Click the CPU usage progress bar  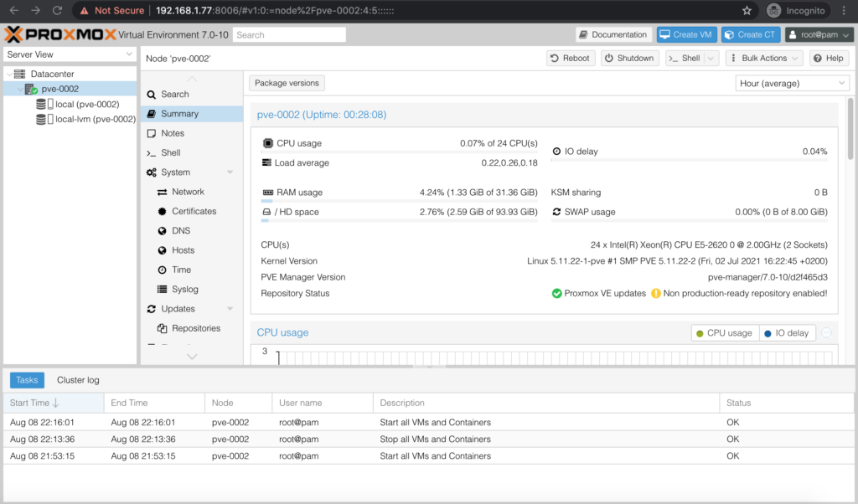(400, 152)
